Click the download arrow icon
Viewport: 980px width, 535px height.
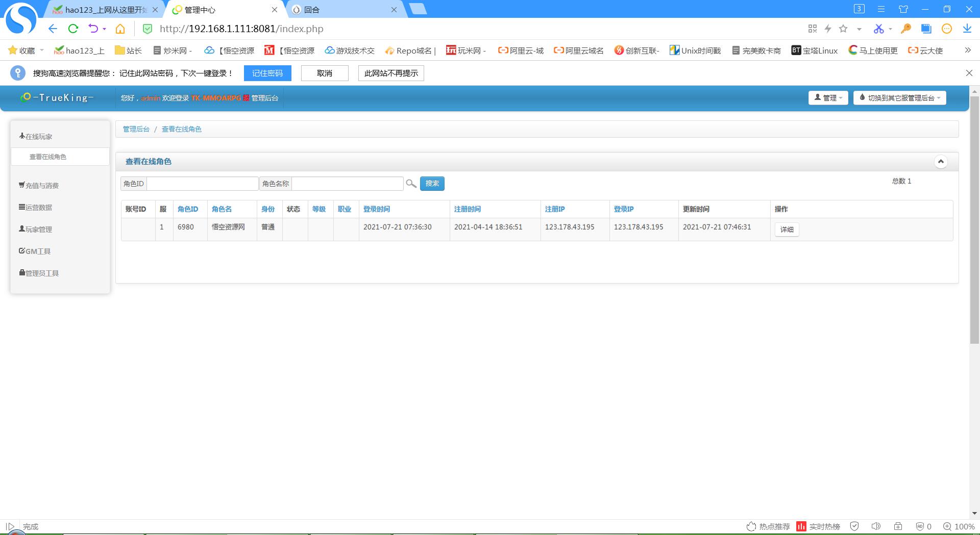[x=967, y=29]
